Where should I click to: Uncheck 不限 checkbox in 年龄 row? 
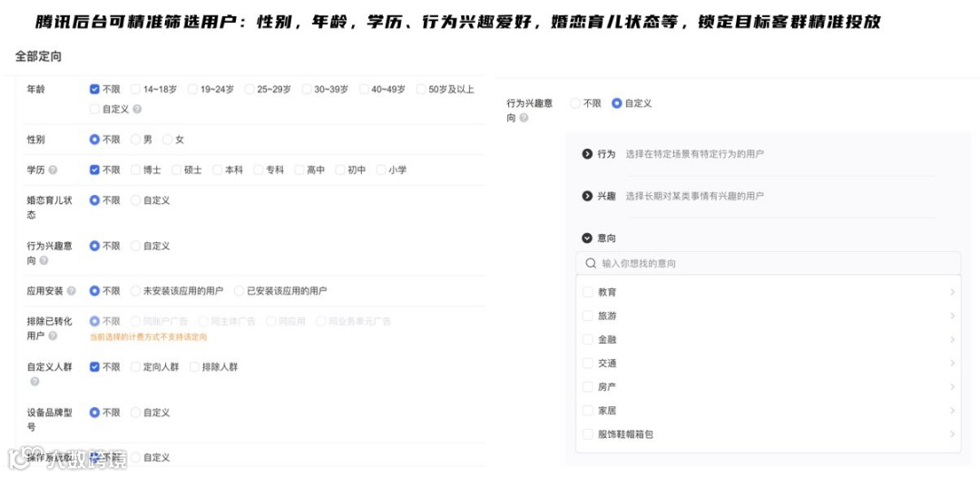[x=94, y=89]
